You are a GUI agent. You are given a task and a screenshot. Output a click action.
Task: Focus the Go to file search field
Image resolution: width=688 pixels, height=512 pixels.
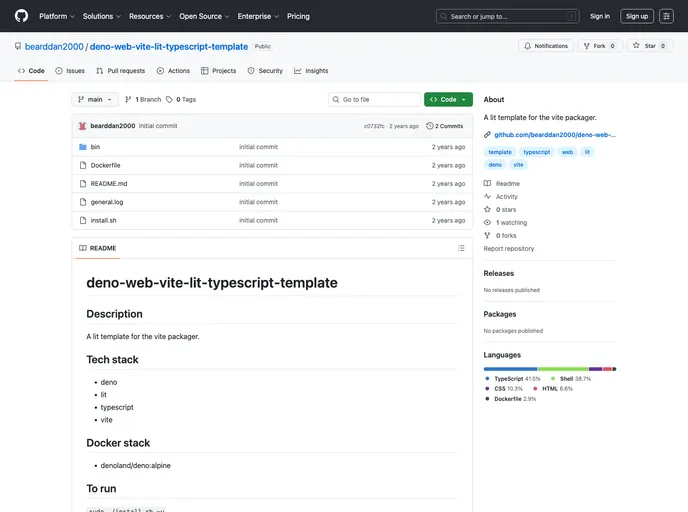coord(375,100)
